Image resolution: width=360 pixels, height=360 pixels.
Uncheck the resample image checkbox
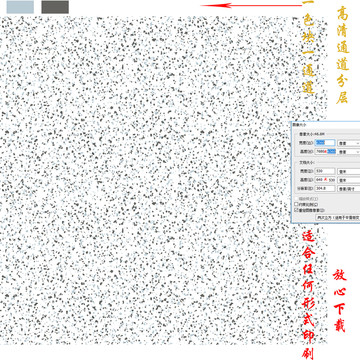tap(297, 211)
